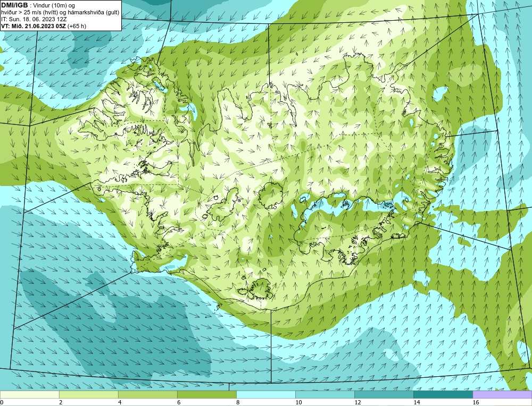Click legend scale label '6'
The image size is (532, 406).
click(x=179, y=402)
